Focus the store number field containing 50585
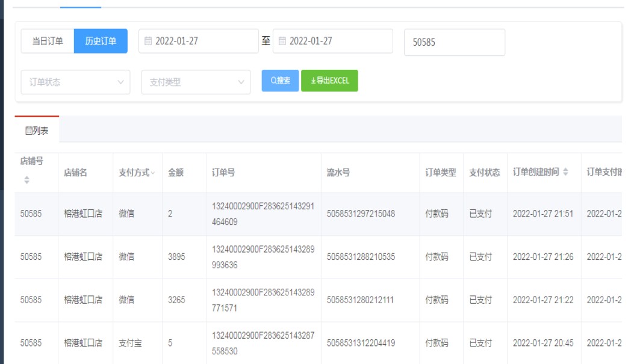 [454, 43]
